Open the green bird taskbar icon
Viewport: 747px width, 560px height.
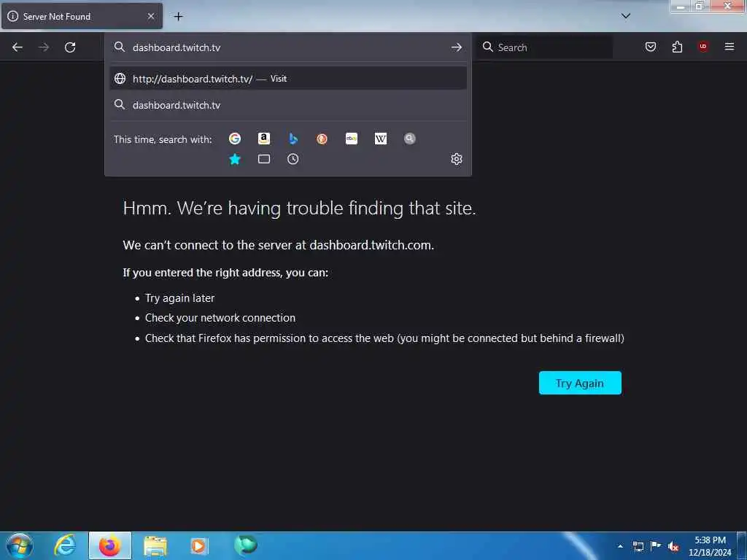click(x=246, y=545)
